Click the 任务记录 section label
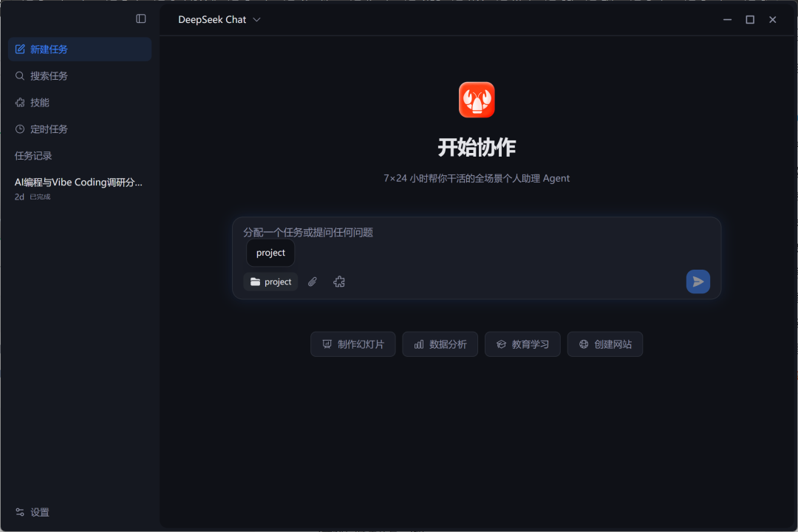The height and width of the screenshot is (532, 798). coord(33,156)
